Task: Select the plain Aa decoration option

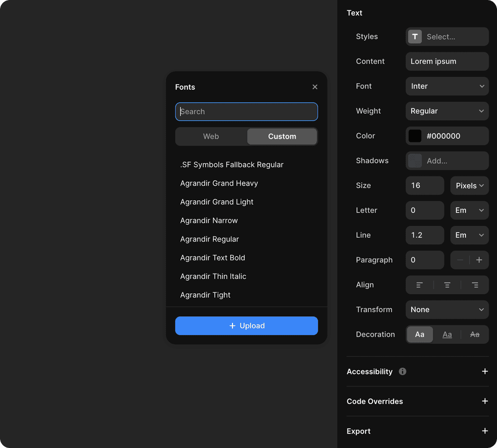Action: pos(419,334)
